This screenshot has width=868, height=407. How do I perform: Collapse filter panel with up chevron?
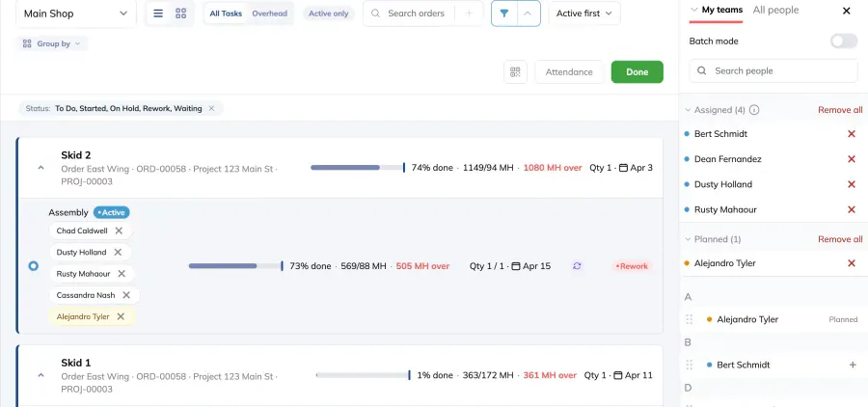tap(529, 14)
